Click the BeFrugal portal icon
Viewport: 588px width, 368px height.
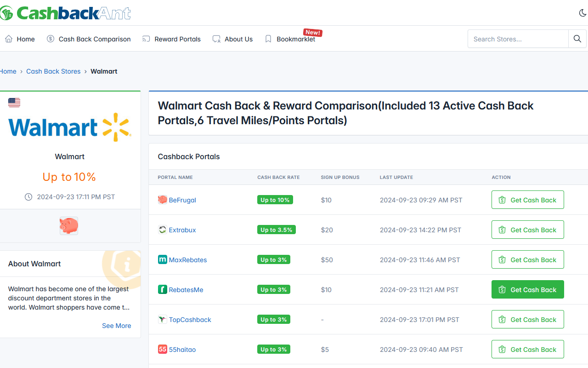pyautogui.click(x=162, y=200)
